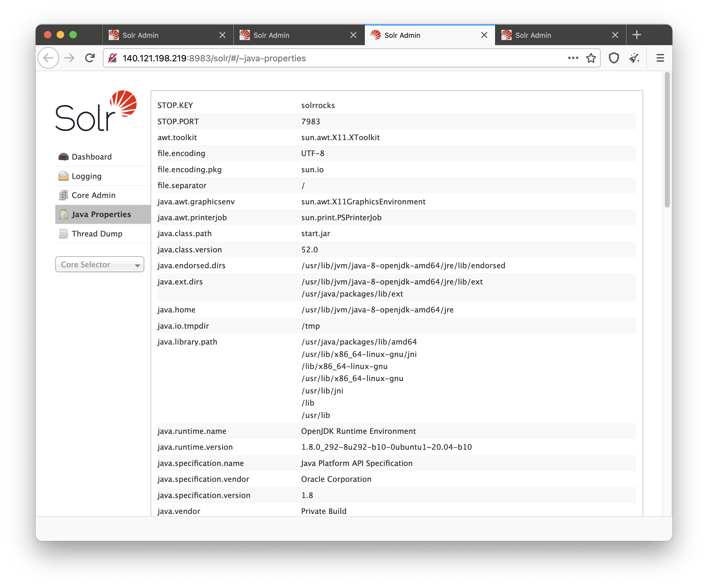
Task: Click the java.library.path property name
Action: (x=187, y=342)
